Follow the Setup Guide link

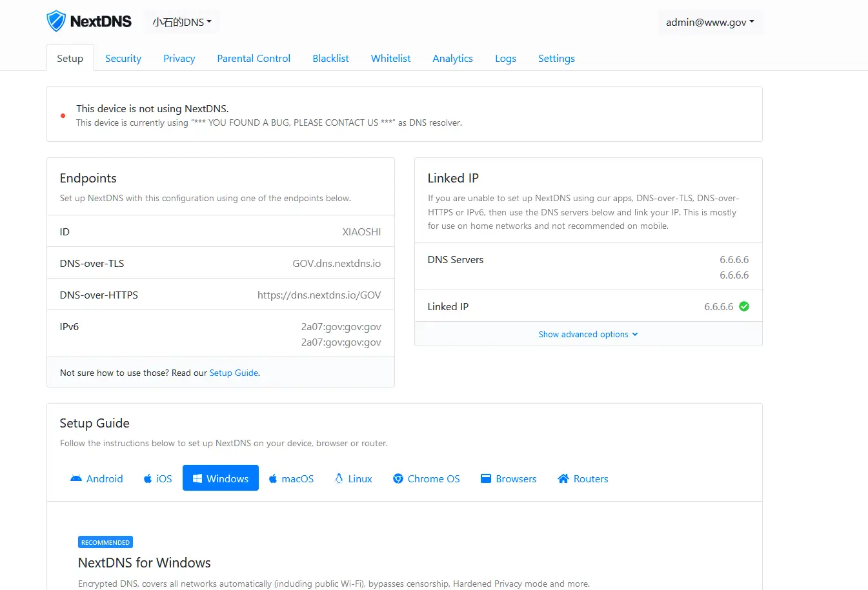(234, 373)
